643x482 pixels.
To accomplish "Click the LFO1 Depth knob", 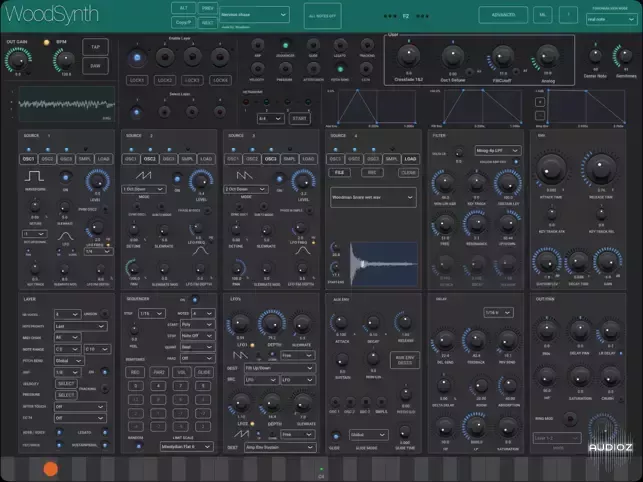I will tap(271, 323).
